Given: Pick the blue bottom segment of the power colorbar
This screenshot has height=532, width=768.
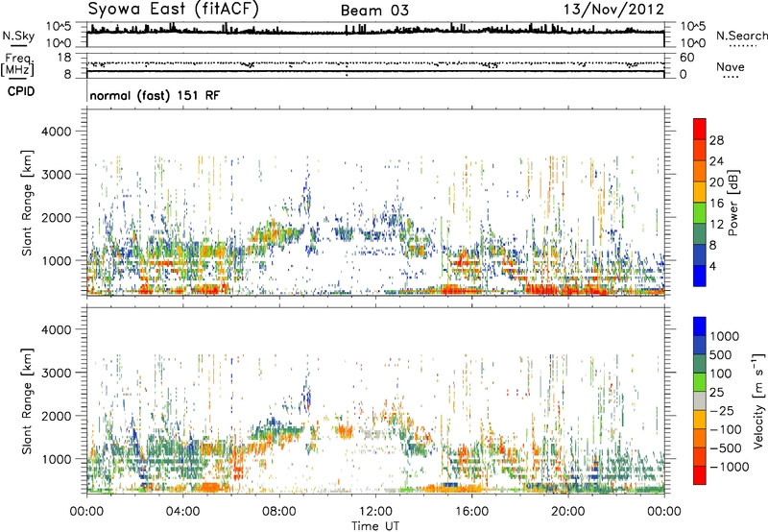Looking at the screenshot, I should (x=700, y=276).
